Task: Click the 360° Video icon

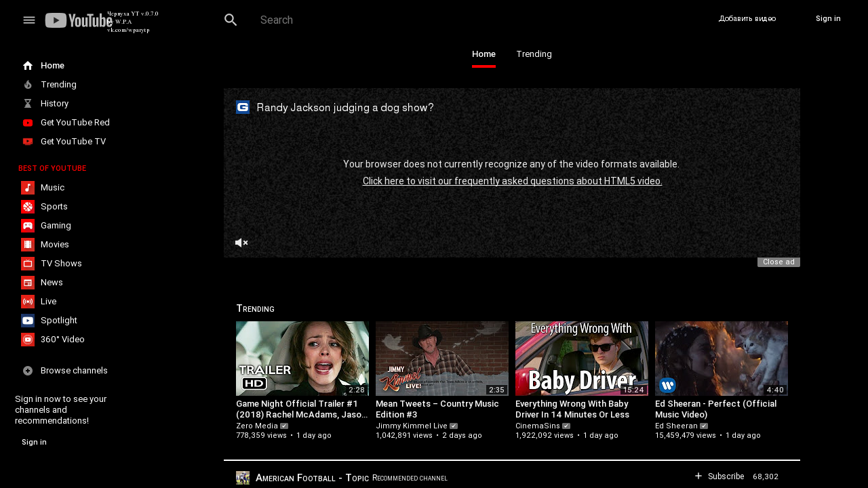Action: point(28,340)
